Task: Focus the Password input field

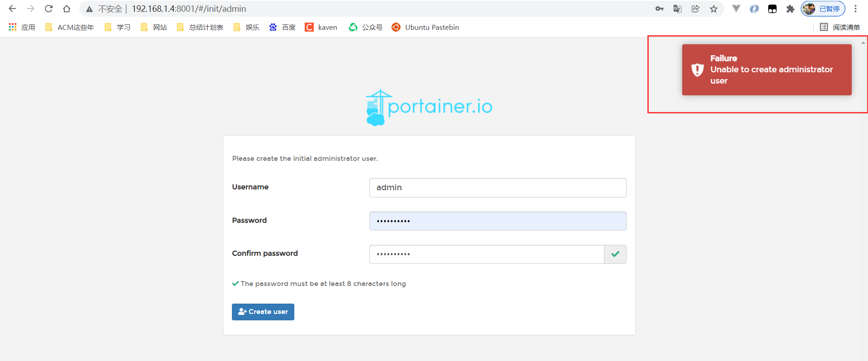Action: [498, 221]
